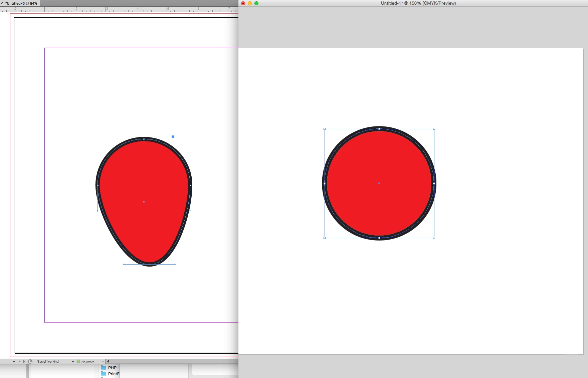This screenshot has width=588, height=378.
Task: Click the left direction handle below teardrop
Action: 124,264
